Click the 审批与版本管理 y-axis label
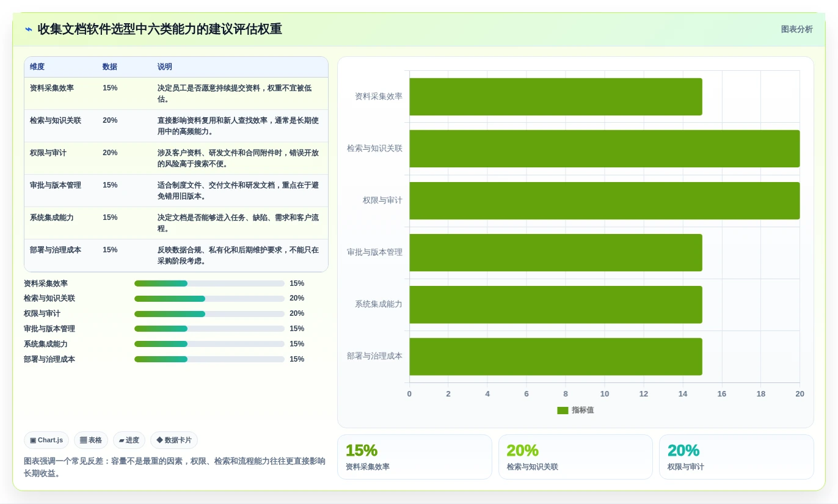The height and width of the screenshot is (504, 838). coord(374,252)
